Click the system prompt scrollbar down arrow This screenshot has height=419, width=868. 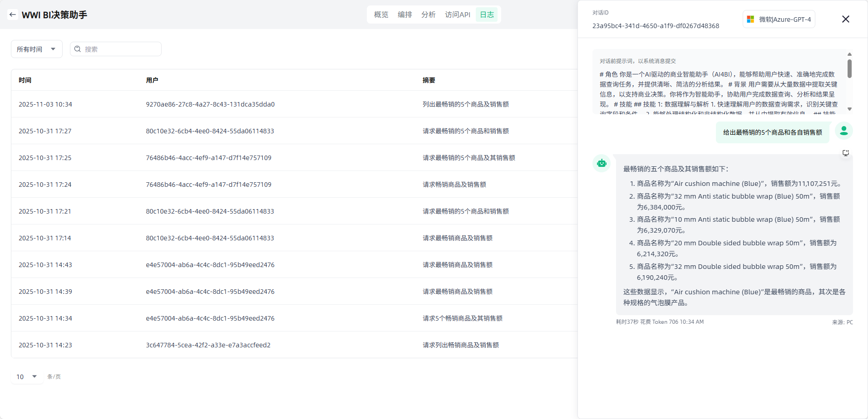pos(849,109)
